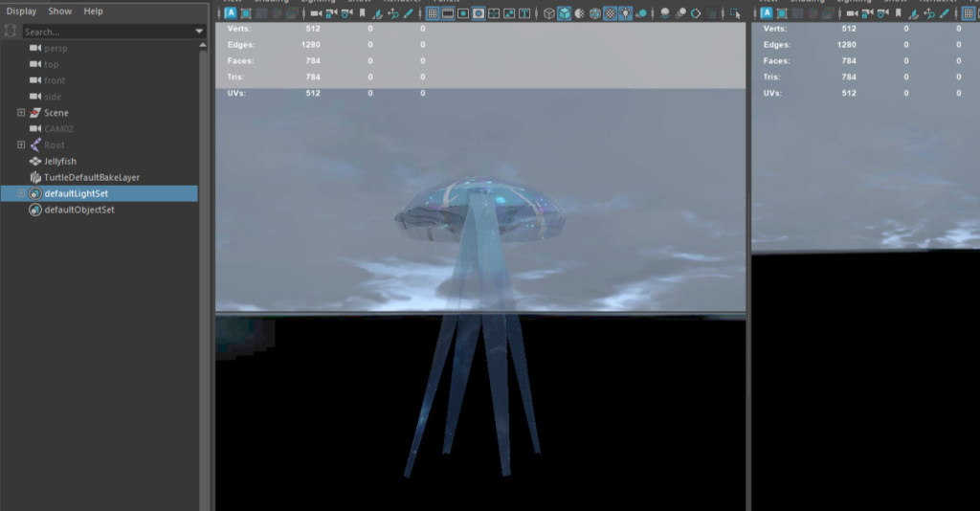Click Shadows icon in left viewport toolbar

pos(641,13)
